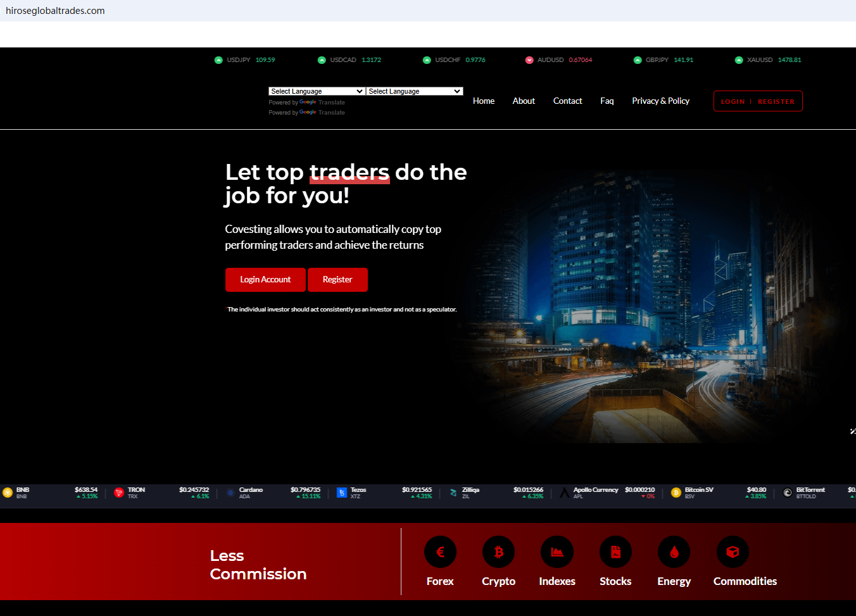Click the green arrow icon beside GBPJPY

(x=638, y=60)
